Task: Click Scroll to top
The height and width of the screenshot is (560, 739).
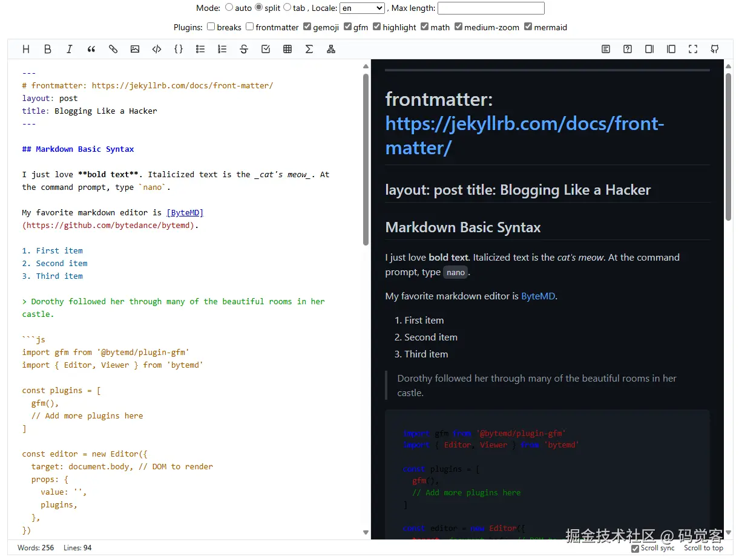Action: point(703,548)
